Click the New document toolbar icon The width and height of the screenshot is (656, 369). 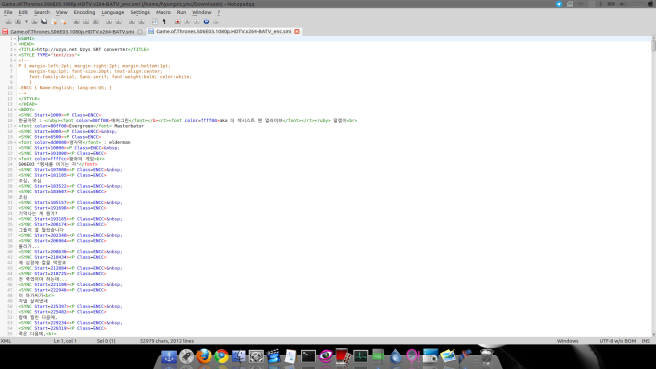pos(8,22)
